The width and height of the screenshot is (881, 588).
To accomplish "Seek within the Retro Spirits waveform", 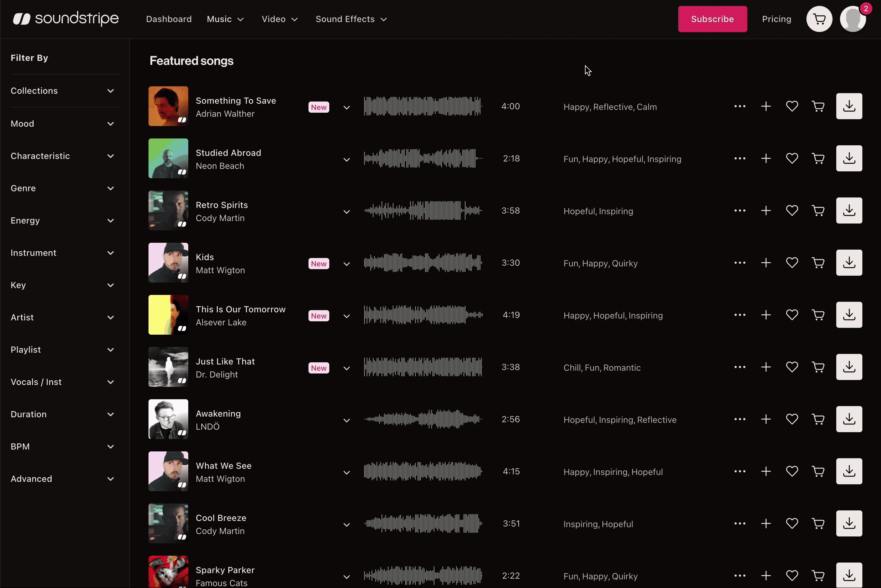I will pos(423,210).
